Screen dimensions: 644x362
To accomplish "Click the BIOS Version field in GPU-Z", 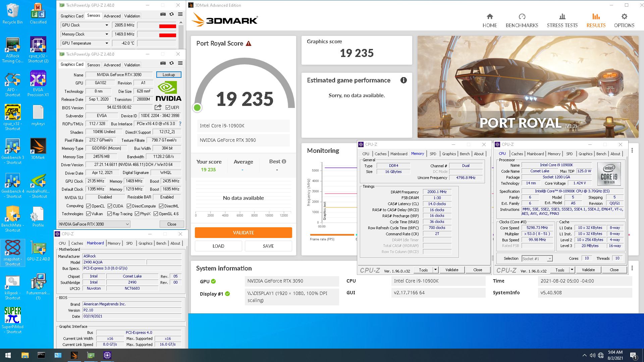I will coord(119,108).
